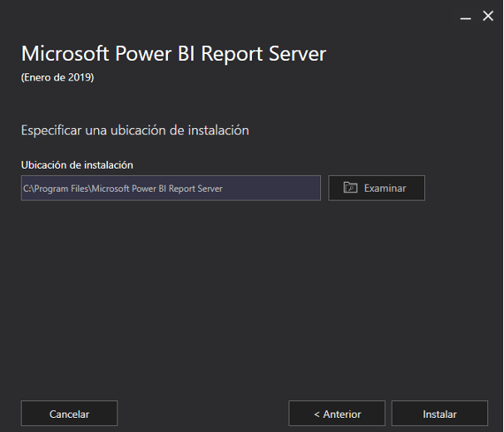Click the 'Examinar' text label beside folder icon

(384, 189)
